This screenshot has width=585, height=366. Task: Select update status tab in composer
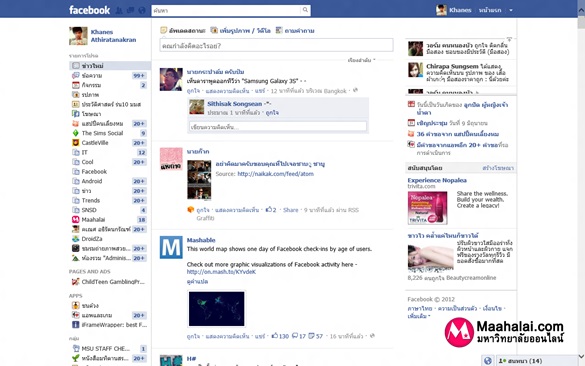(183, 31)
